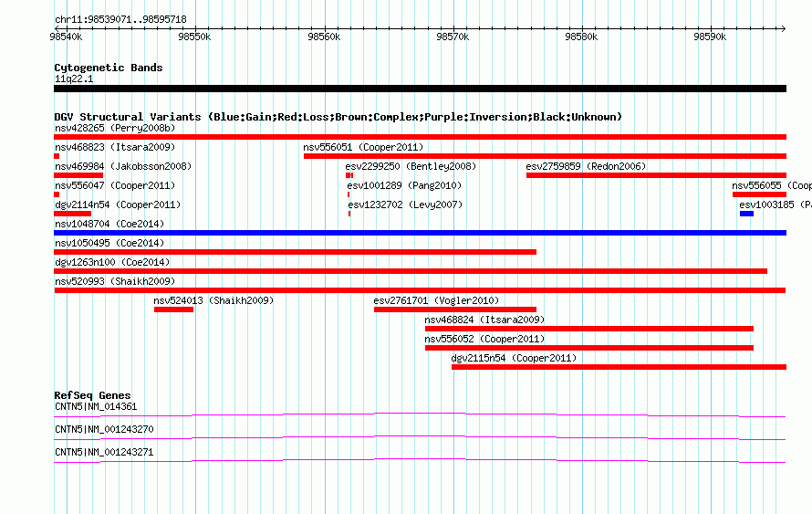Select the 11q22.1 cytogenetic band label

[74, 79]
